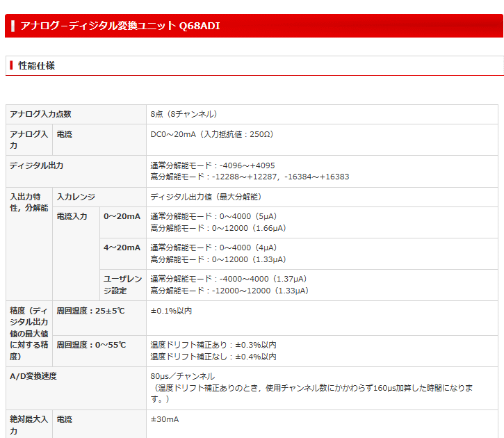Select the value '±30mA'
Screen dimensions: 504x438
click(x=165, y=419)
